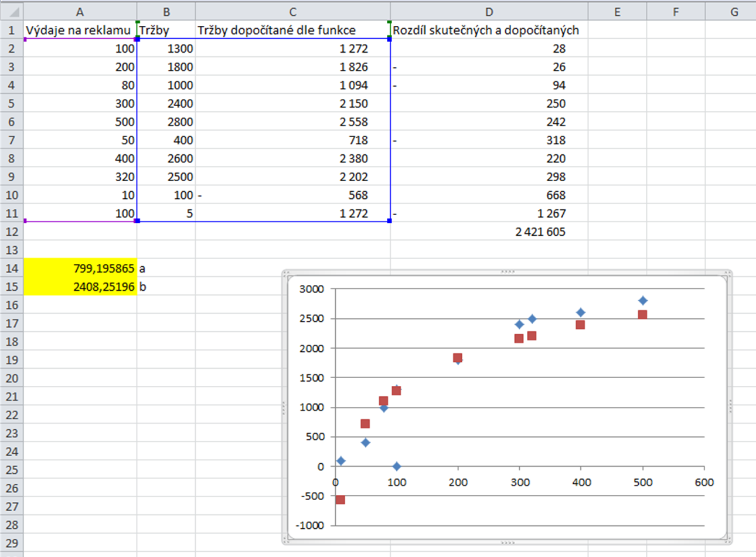This screenshot has height=557, width=756.
Task: Select difference cell with value 28
Action: point(489,49)
